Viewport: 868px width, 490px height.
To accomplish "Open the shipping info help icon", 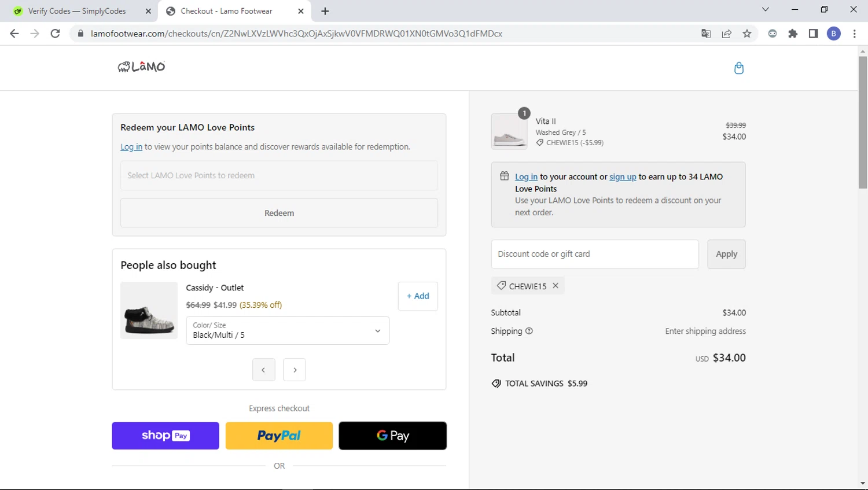I will point(529,331).
